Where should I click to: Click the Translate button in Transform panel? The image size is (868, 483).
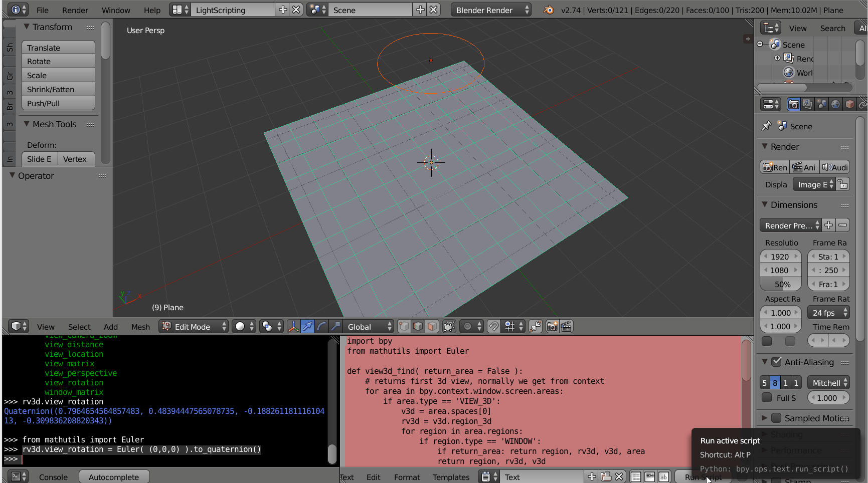[58, 47]
